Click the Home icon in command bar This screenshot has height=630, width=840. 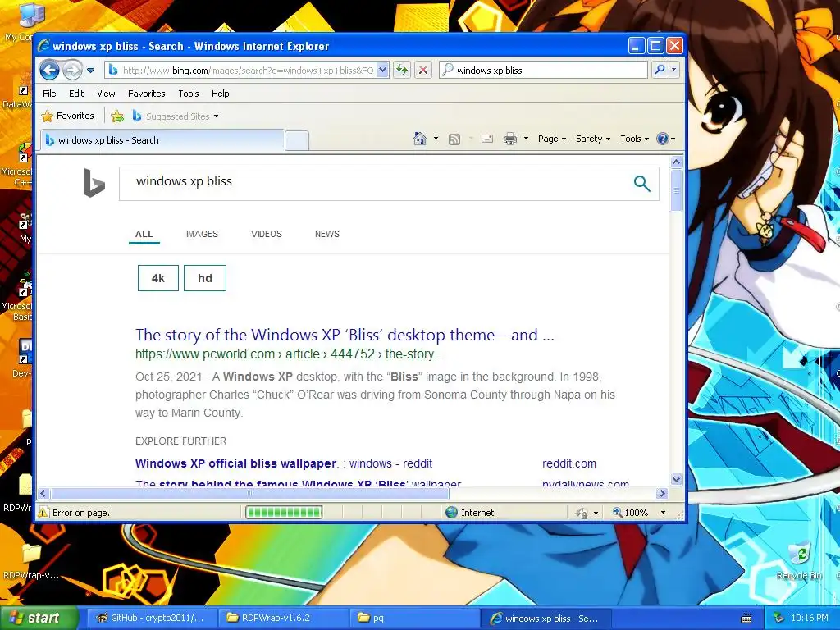[x=420, y=139]
